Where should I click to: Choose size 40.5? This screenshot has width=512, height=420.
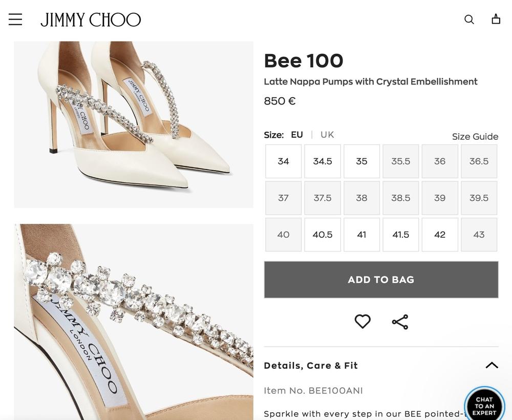tap(323, 235)
